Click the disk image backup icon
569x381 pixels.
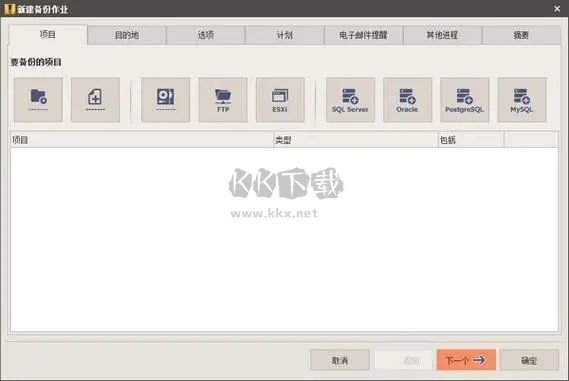166,100
